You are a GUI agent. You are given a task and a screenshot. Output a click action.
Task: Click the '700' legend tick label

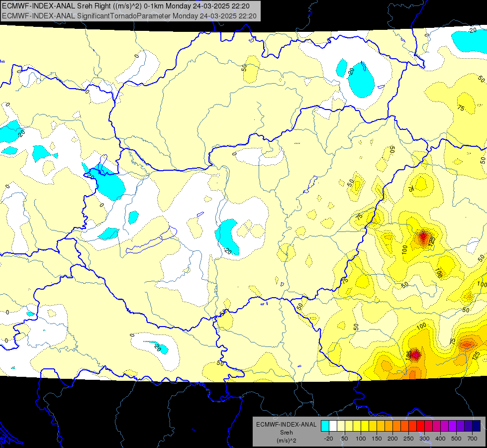(472, 439)
